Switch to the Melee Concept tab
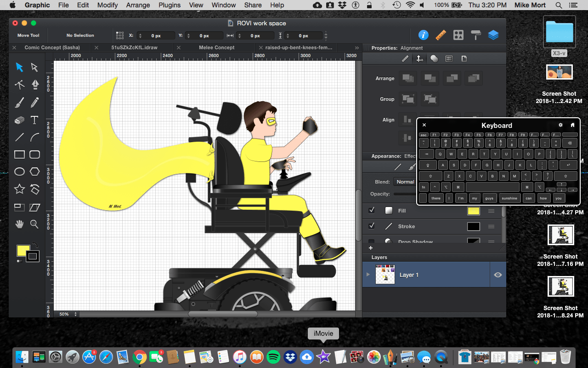Viewport: 588px width, 368px height. click(216, 47)
